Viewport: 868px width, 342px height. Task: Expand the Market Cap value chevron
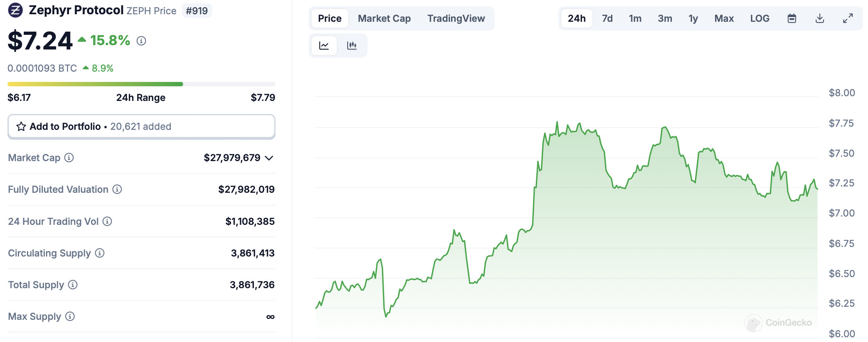[x=269, y=158]
